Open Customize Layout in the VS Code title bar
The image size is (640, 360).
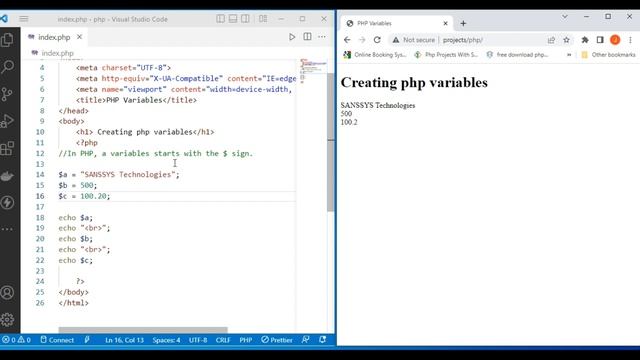pyautogui.click(x=263, y=19)
